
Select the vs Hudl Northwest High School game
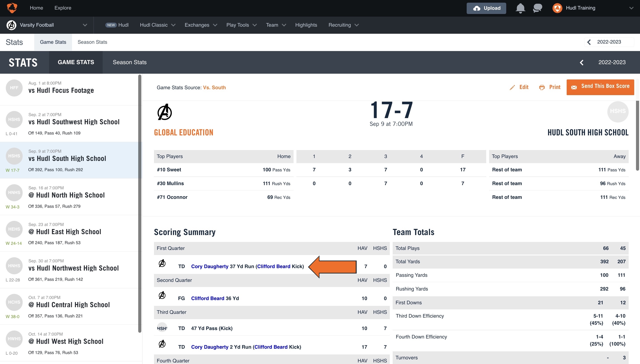click(x=69, y=270)
